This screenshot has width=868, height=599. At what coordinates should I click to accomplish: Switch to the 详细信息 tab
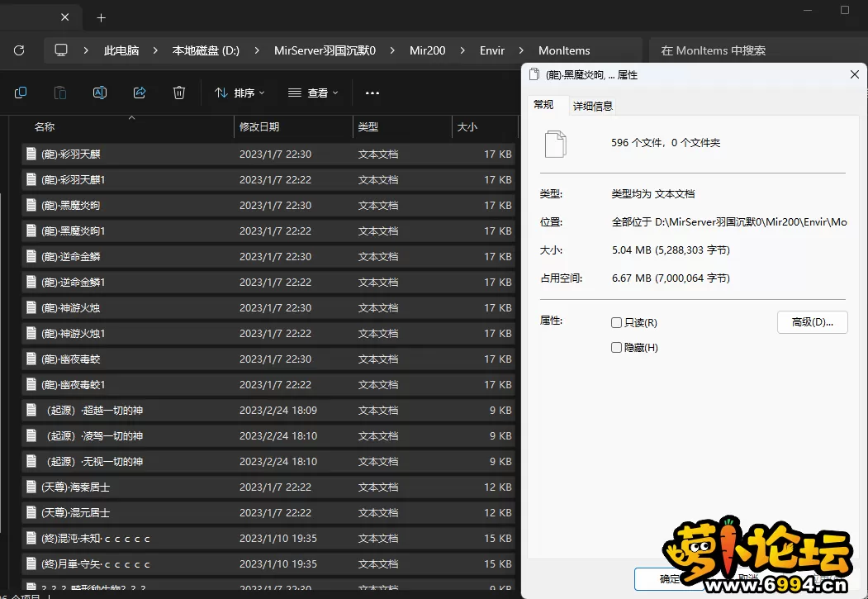click(592, 106)
